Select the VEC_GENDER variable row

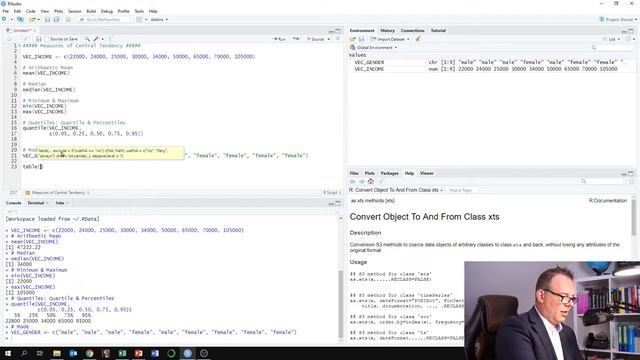[x=491, y=62]
